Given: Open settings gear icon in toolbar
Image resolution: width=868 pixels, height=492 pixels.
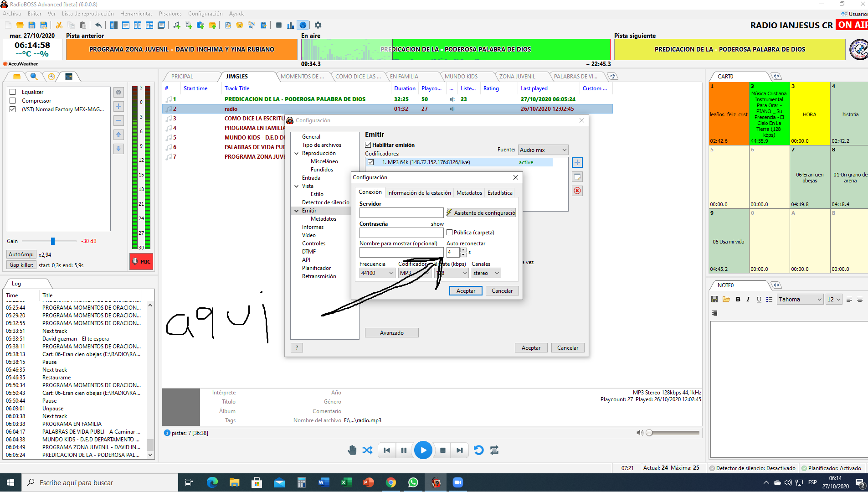Looking at the screenshot, I should 318,25.
